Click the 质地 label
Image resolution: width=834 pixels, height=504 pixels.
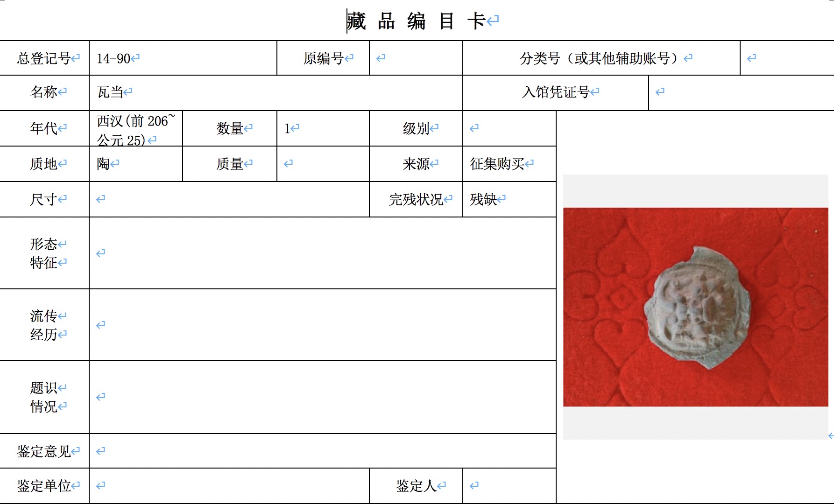[44, 164]
